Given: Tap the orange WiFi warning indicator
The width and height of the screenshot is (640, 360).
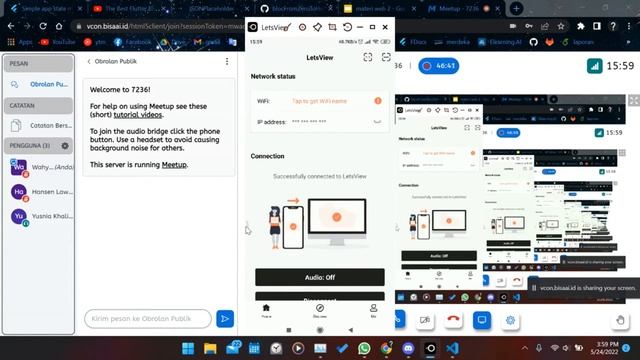Looking at the screenshot, I should pos(378,101).
